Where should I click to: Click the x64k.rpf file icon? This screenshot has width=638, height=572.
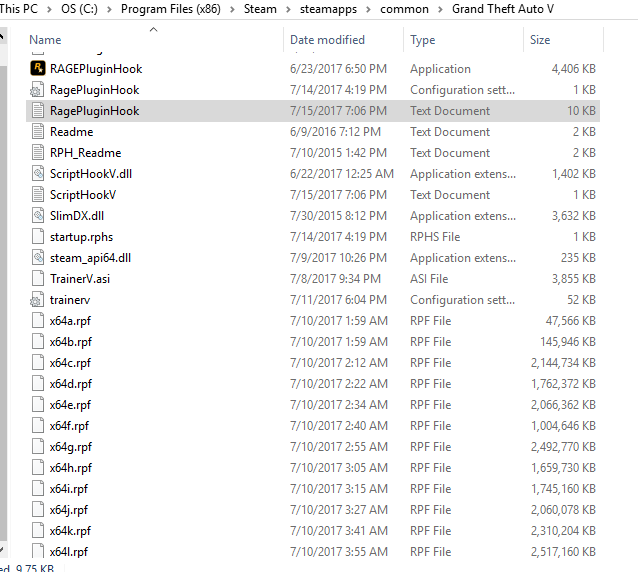(x=38, y=531)
